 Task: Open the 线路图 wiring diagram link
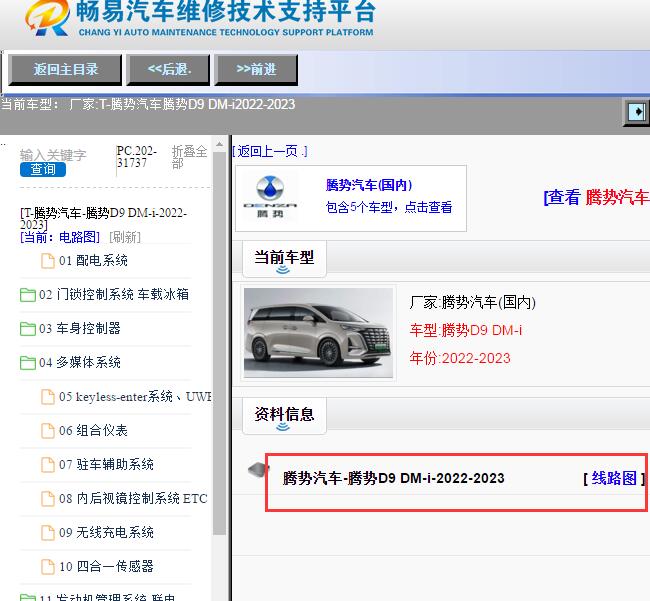click(614, 478)
